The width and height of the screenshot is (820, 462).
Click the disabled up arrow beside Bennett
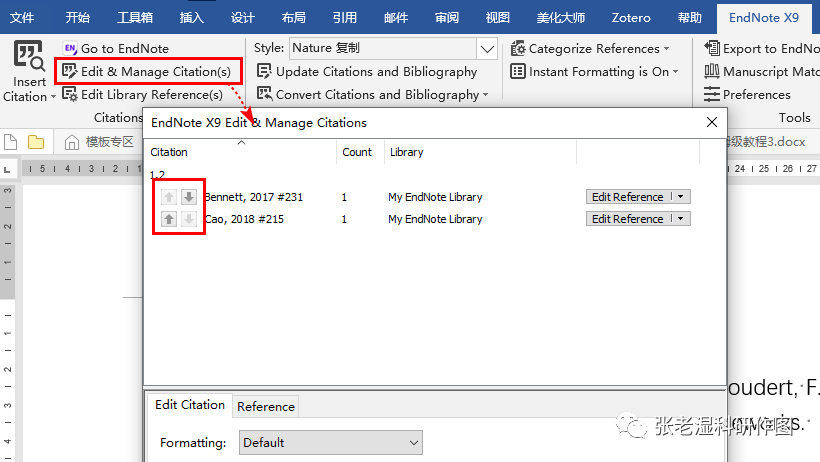[x=168, y=197]
